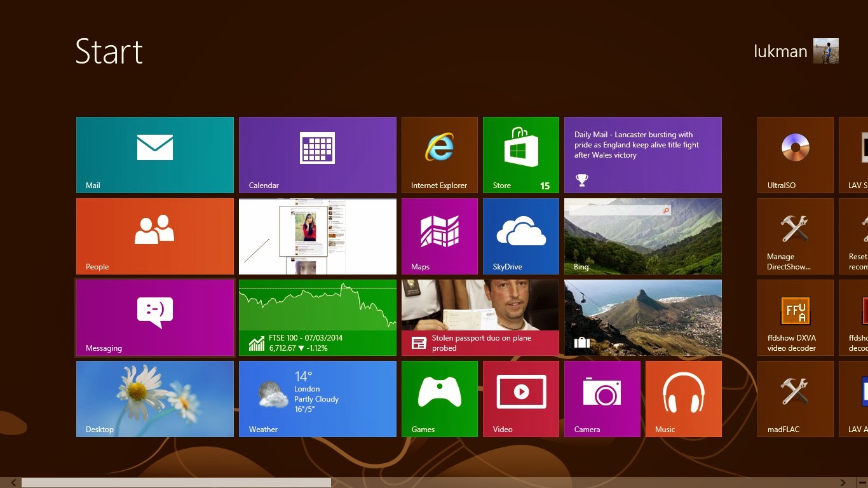Open the madFLAC tile
Image resolution: width=868 pixels, height=488 pixels.
pyautogui.click(x=796, y=399)
